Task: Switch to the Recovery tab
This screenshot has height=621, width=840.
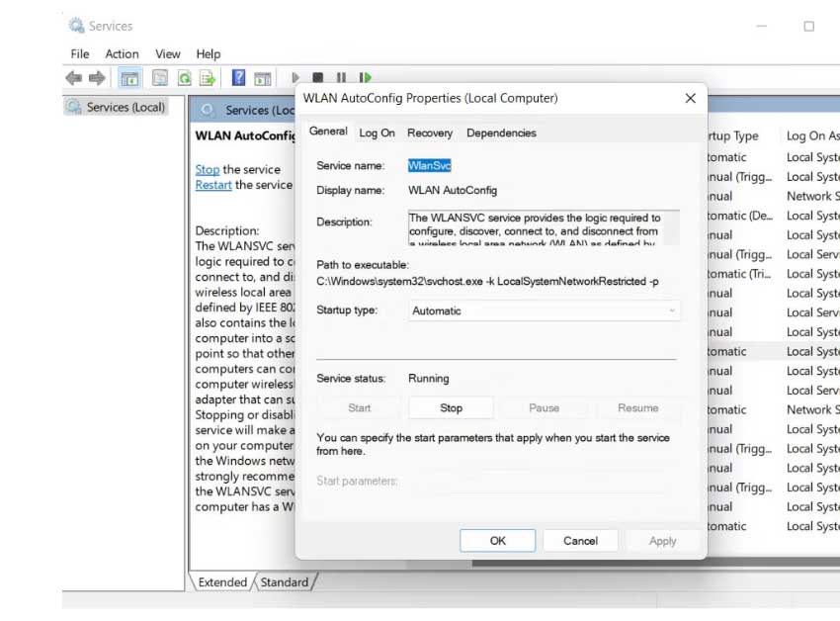Action: (x=430, y=133)
